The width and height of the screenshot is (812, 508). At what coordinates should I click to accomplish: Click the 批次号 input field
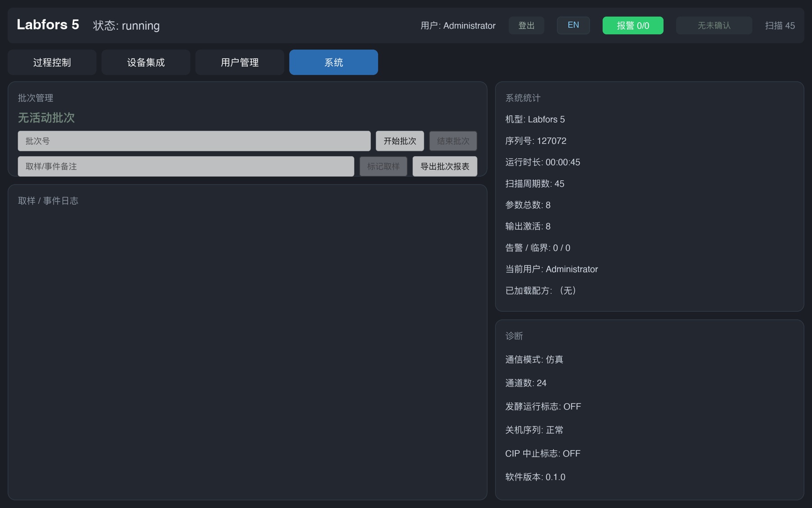pos(194,141)
